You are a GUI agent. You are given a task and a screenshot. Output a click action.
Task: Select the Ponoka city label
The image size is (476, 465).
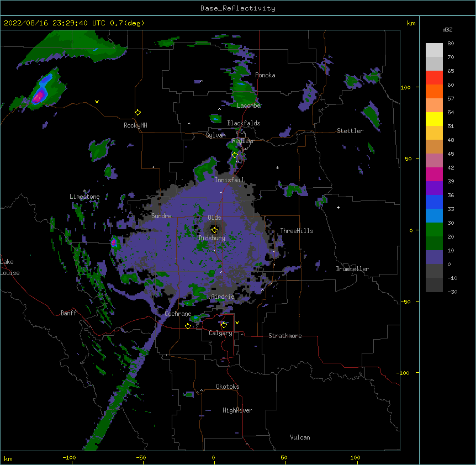click(x=265, y=75)
